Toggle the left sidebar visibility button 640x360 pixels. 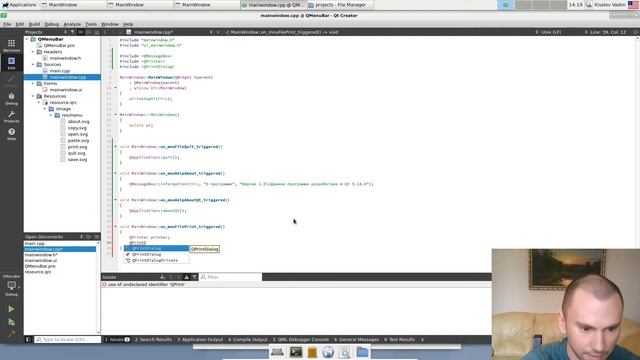click(x=28, y=339)
